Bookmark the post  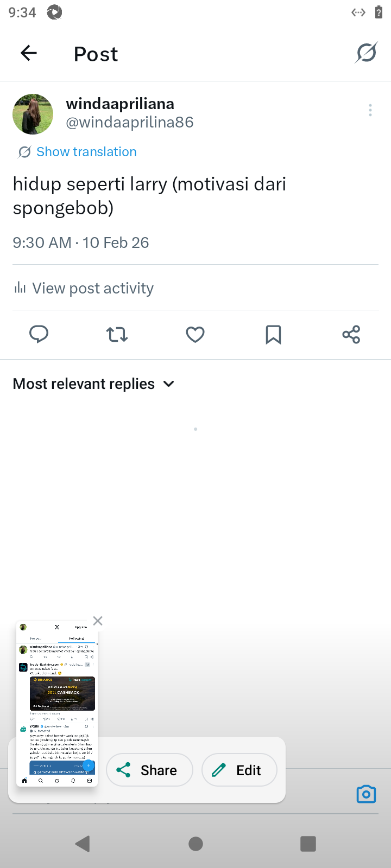point(273,334)
